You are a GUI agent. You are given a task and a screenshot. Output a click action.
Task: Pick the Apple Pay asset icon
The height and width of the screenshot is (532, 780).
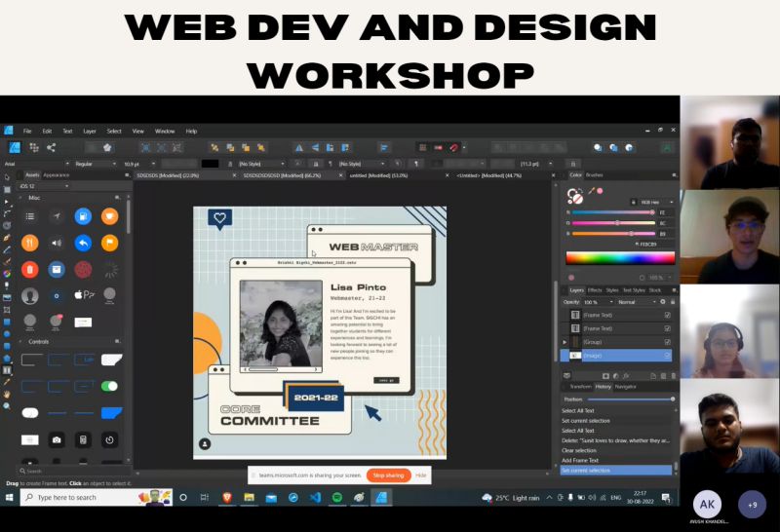[84, 295]
